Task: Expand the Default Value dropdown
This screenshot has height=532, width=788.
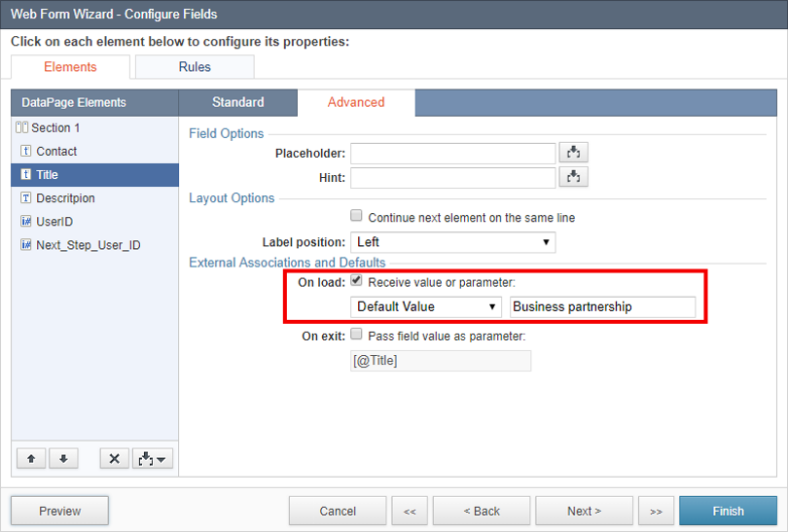Action: (426, 306)
